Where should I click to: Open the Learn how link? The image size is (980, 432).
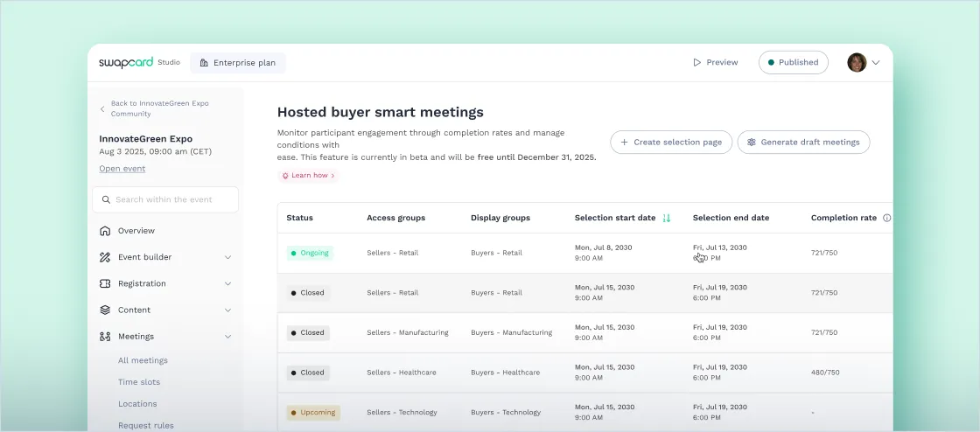[309, 176]
